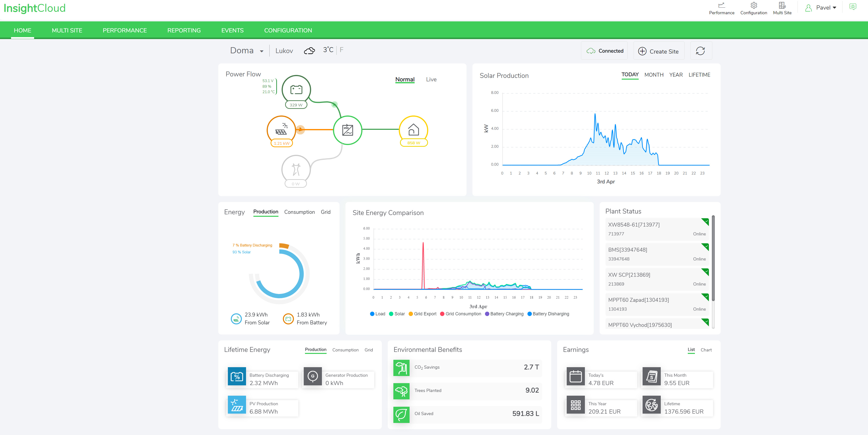Click the house load icon in Power Flow
Image resolution: width=868 pixels, height=435 pixels.
pos(413,130)
